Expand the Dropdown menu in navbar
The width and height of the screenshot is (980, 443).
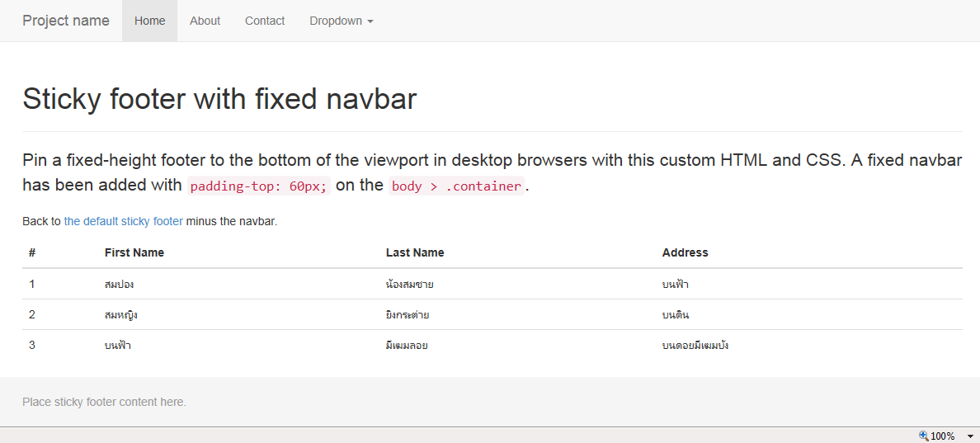[x=342, y=21]
